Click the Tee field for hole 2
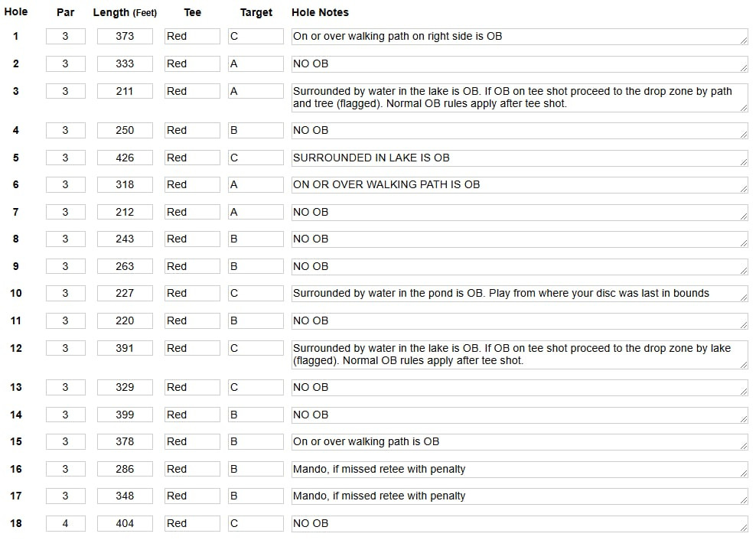The height and width of the screenshot is (540, 756). coord(192,63)
